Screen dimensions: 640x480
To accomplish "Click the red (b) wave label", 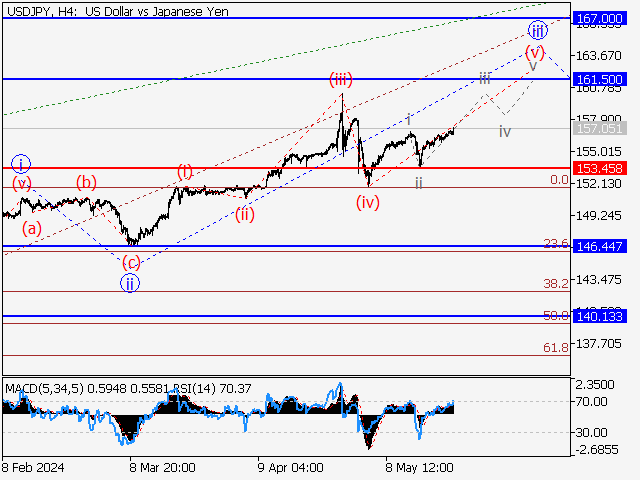I will point(87,182).
